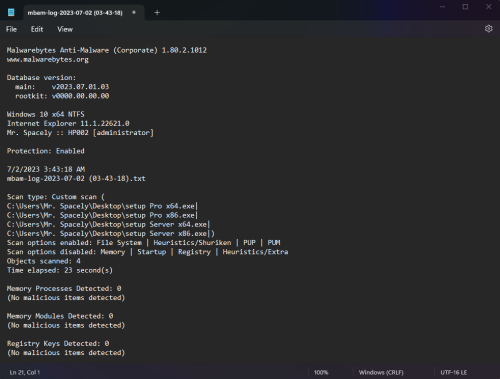This screenshot has width=500, height=379.
Task: Click the setup Server x86.exe path line
Action: coord(111,233)
